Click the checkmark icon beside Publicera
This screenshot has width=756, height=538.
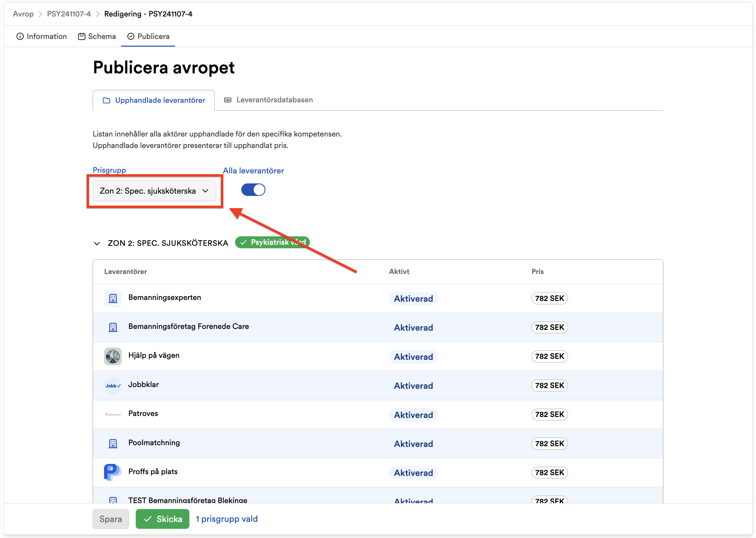(131, 36)
